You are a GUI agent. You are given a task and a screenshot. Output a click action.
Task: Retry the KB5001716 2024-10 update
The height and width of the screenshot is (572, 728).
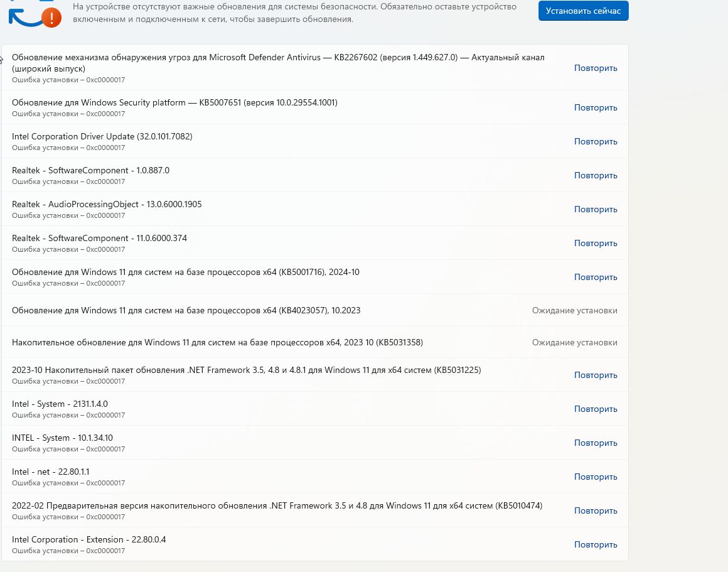(x=595, y=277)
